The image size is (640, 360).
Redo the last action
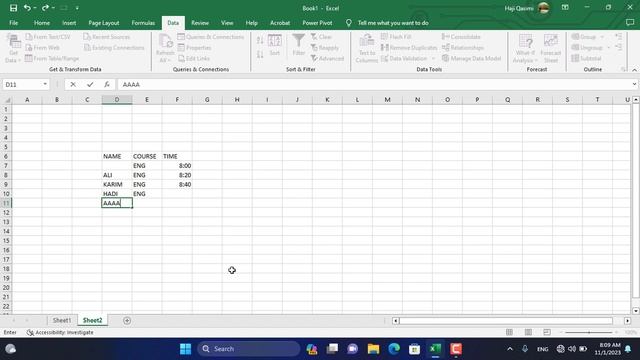tap(45, 8)
